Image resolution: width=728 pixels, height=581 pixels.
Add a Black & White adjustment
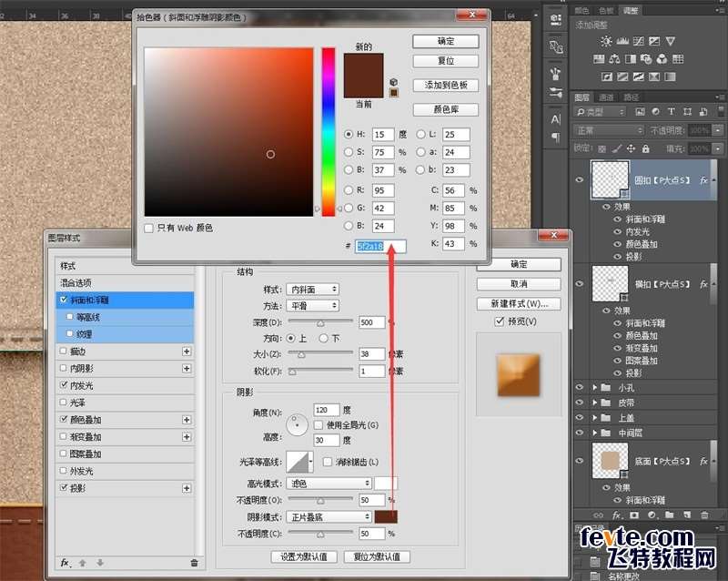(x=631, y=59)
